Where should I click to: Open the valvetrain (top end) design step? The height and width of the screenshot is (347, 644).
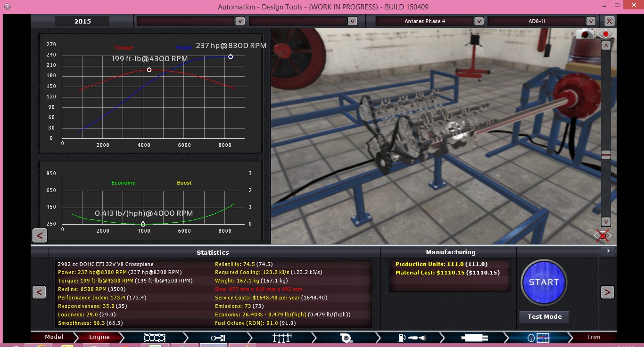pos(282,337)
